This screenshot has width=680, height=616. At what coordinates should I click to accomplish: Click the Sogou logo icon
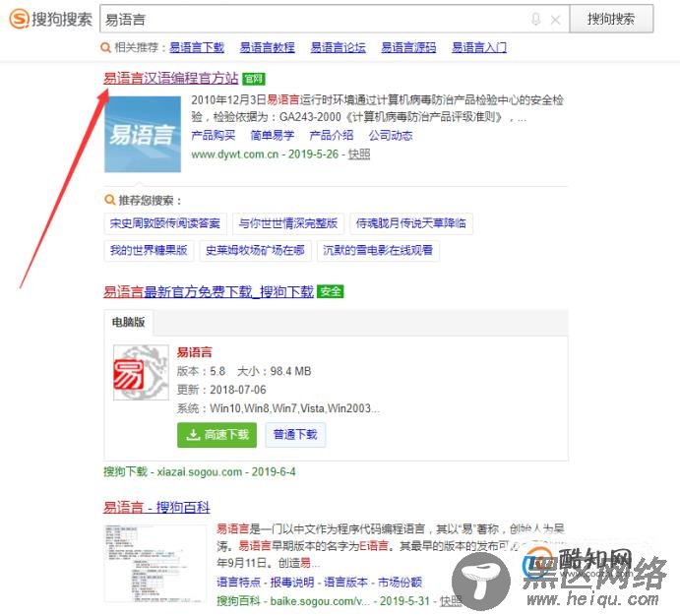click(20, 19)
